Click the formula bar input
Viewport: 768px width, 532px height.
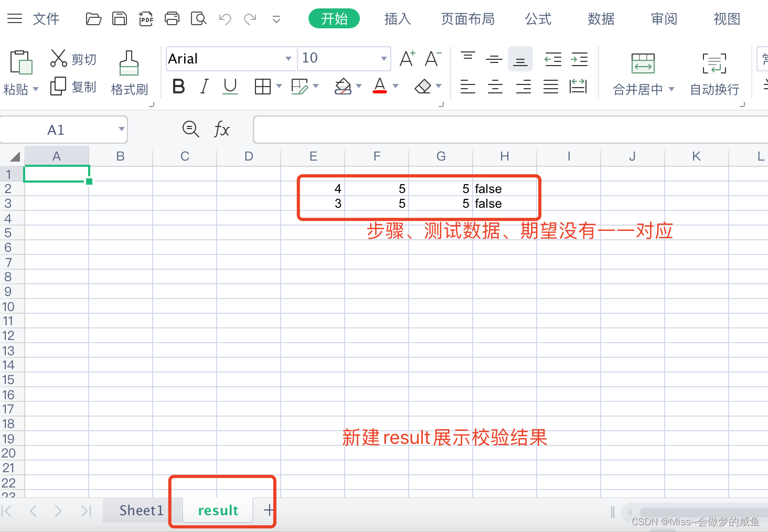[510, 130]
